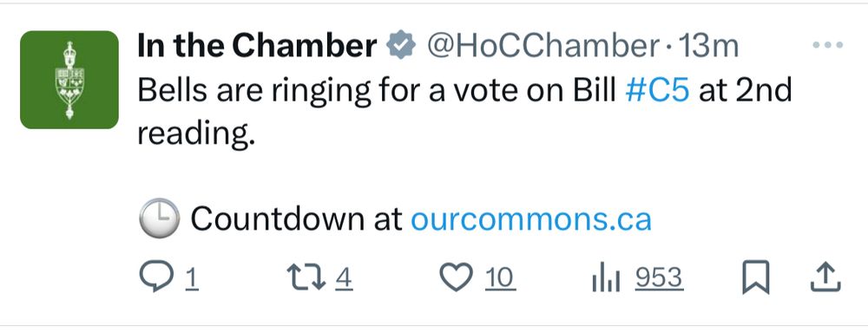The width and height of the screenshot is (868, 332).
Task: Open the view analytics bar-chart icon
Action: 606,278
